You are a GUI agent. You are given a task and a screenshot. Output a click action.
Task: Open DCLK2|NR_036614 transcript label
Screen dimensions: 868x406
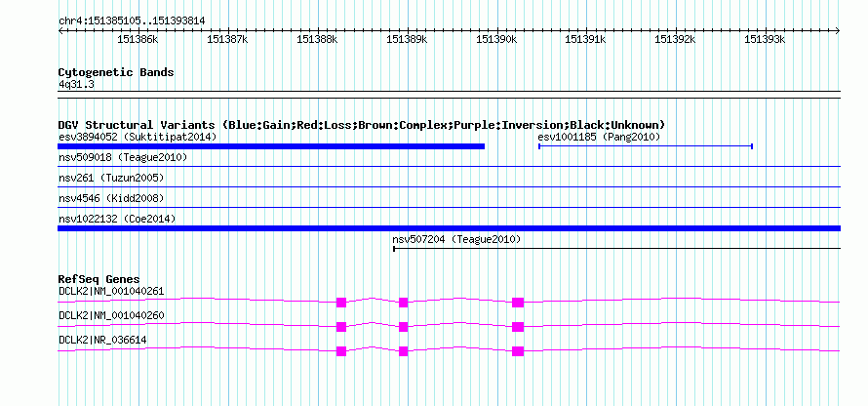[x=103, y=340]
